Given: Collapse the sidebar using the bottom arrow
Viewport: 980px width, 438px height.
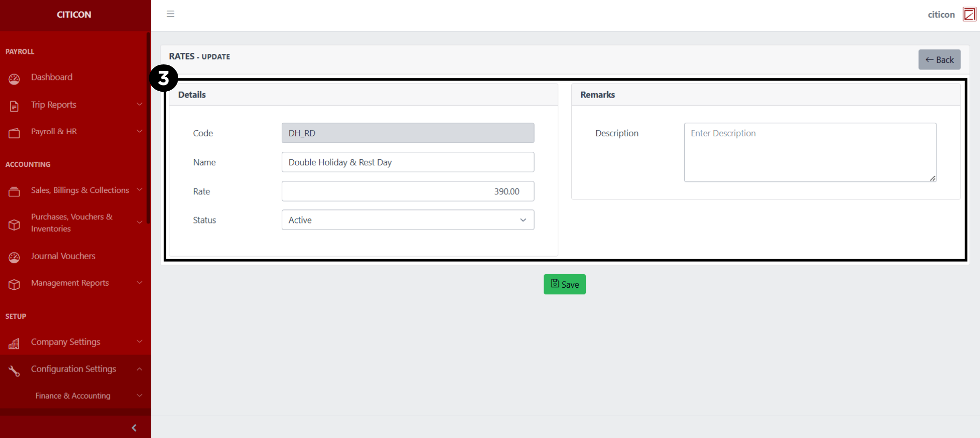Looking at the screenshot, I should [x=134, y=428].
